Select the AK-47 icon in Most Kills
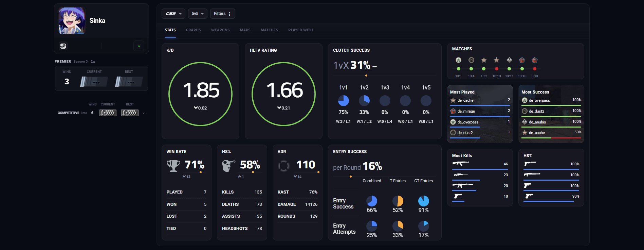Screen dimensions: 644x250 coord(460,164)
